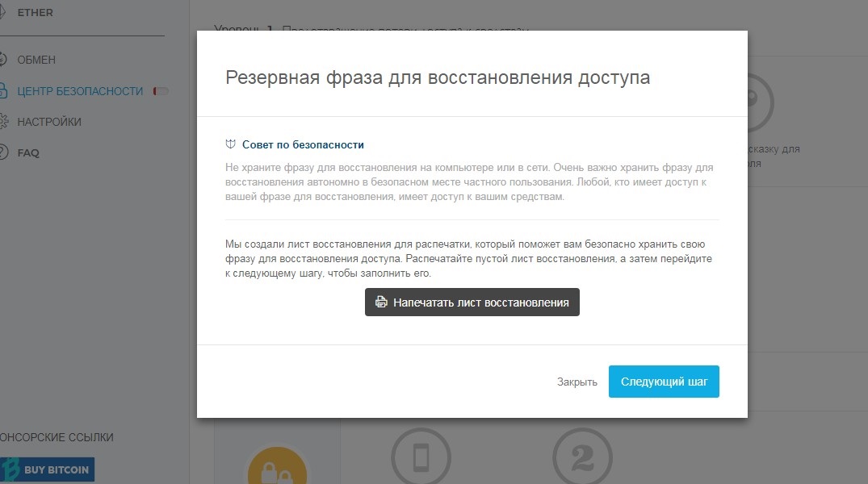Screen dimensions: 868x484
Task: Click the Buy Bitcoin sponsor banner
Action: click(48, 469)
